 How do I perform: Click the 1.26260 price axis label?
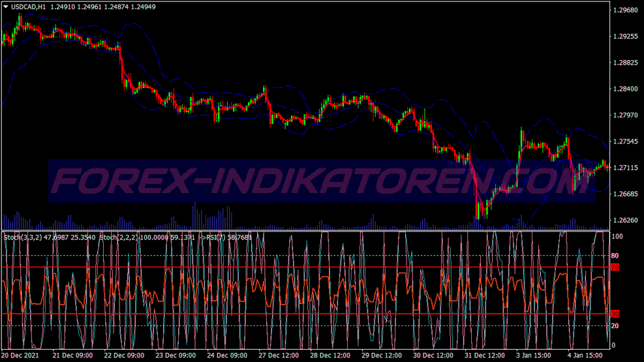coord(626,220)
